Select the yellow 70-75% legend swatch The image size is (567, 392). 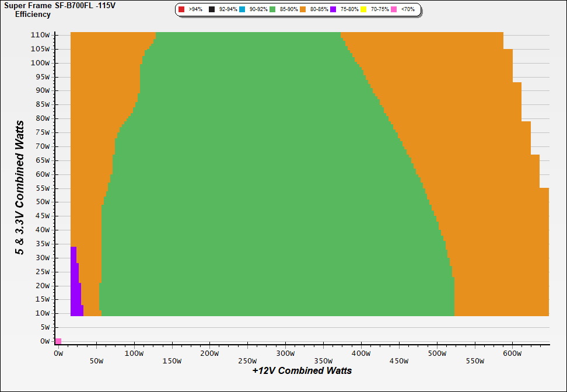363,10
